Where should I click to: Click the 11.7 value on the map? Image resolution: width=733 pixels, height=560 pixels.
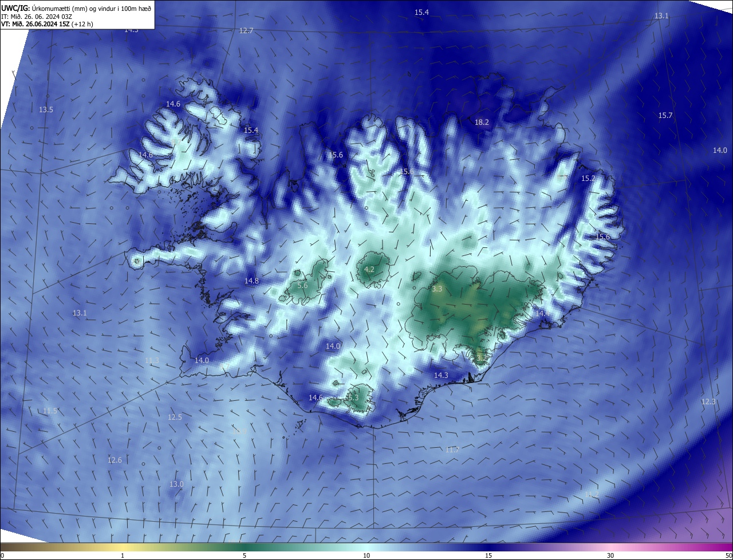tap(452, 449)
